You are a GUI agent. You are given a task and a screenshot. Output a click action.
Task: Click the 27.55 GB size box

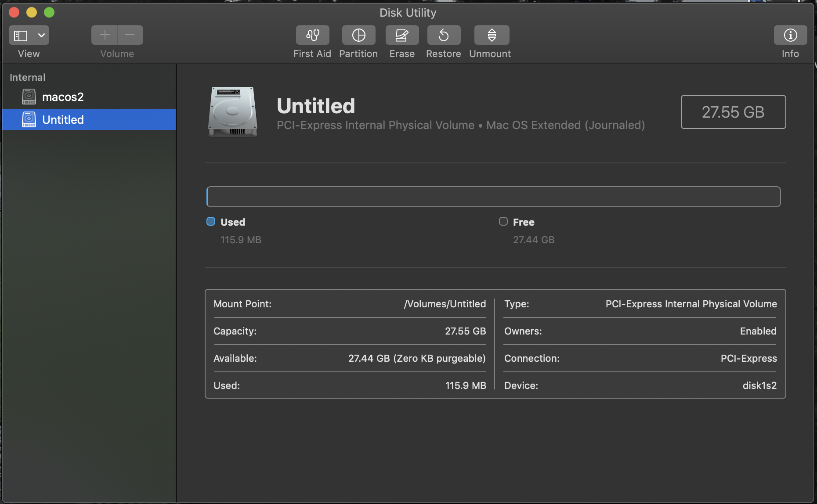click(733, 112)
